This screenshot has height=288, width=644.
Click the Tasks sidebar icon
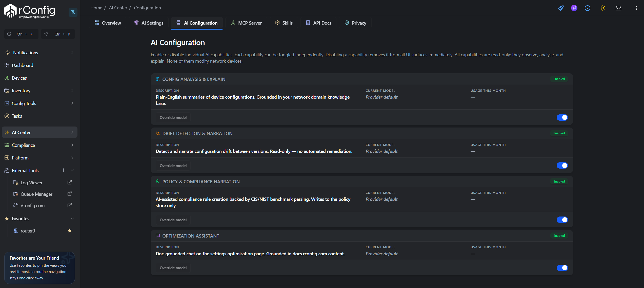(x=7, y=116)
